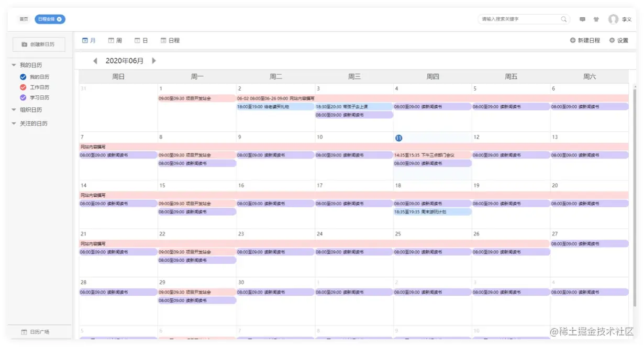
Task: Open June 22 项目开发站会 event
Action: [x=197, y=252]
